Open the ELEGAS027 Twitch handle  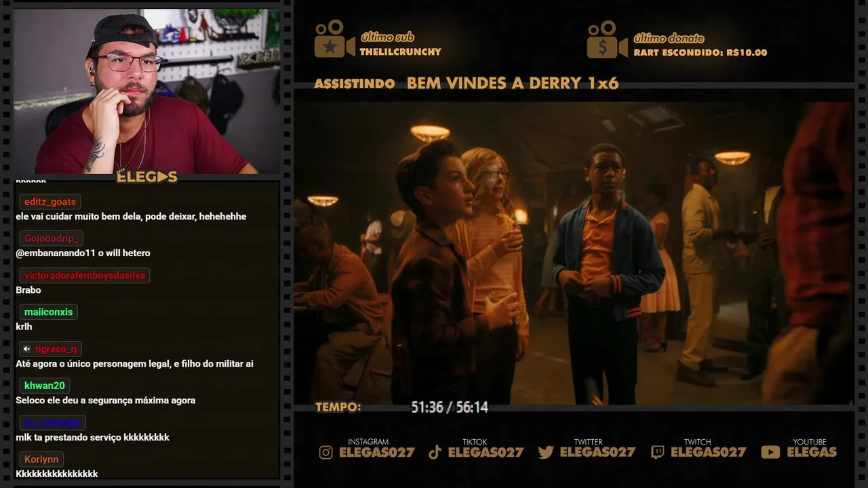[x=708, y=452]
